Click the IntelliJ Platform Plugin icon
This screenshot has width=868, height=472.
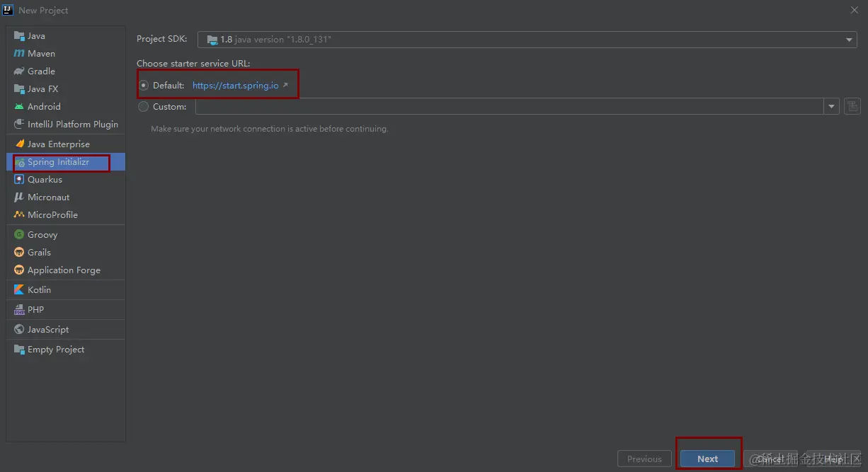19,124
